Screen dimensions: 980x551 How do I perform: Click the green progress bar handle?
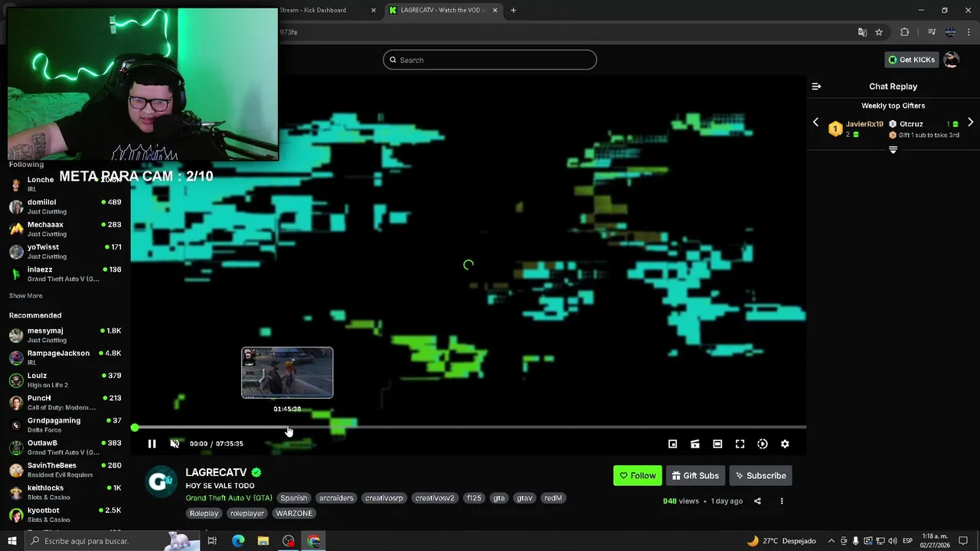135,428
